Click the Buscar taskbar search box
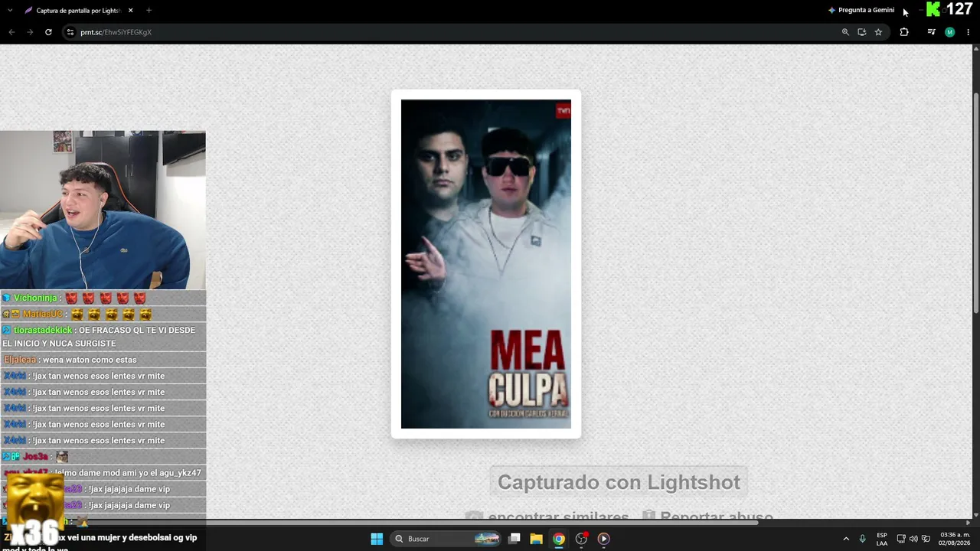980x551 pixels. coord(446,539)
